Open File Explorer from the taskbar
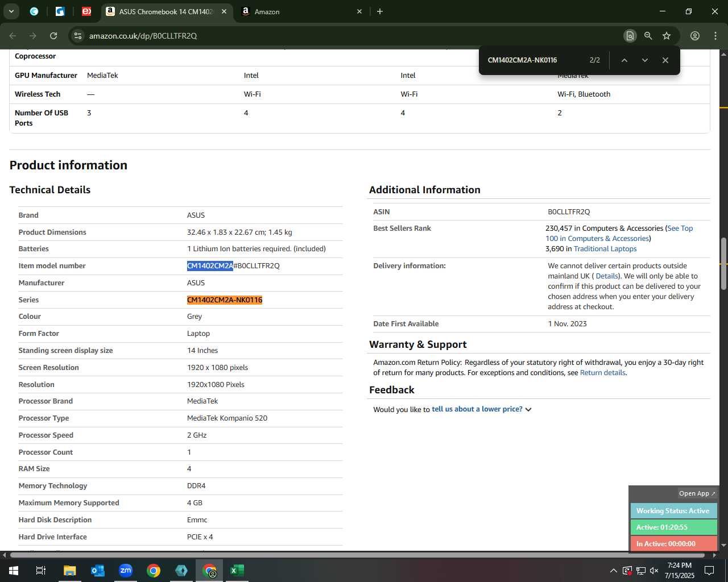Screen dimensions: 728x582 [x=69, y=570]
